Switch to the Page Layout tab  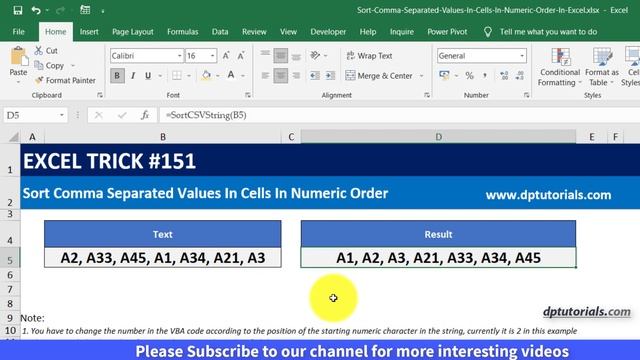(133, 32)
